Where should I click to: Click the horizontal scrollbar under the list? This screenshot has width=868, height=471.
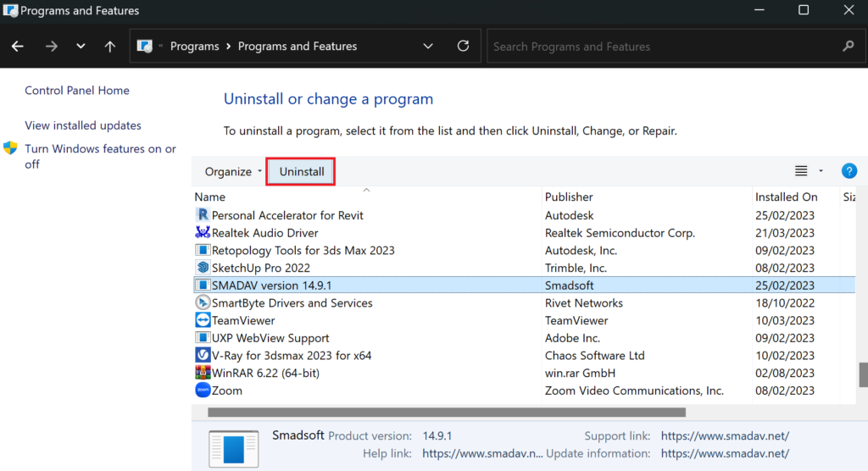coord(447,413)
